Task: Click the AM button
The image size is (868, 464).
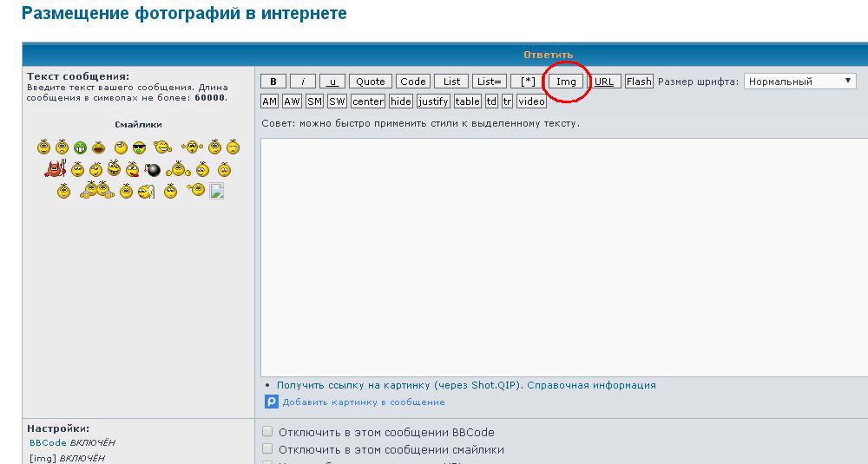Action: coord(270,101)
